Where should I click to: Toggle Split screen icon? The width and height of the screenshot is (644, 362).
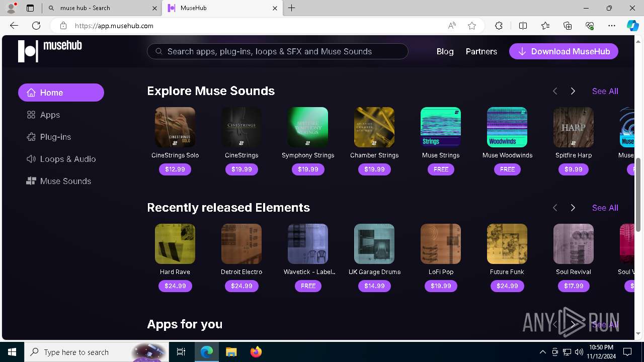pos(523,26)
